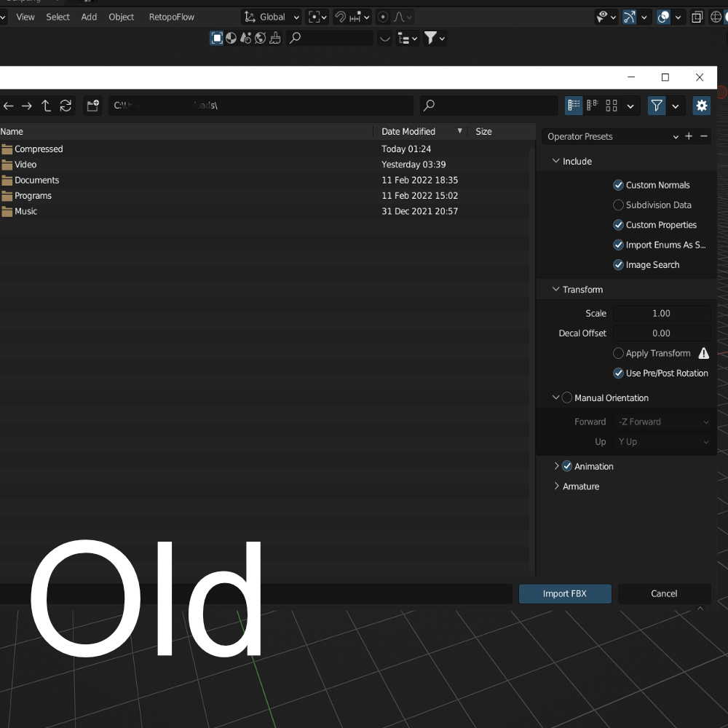Add a new operator preset

(689, 136)
